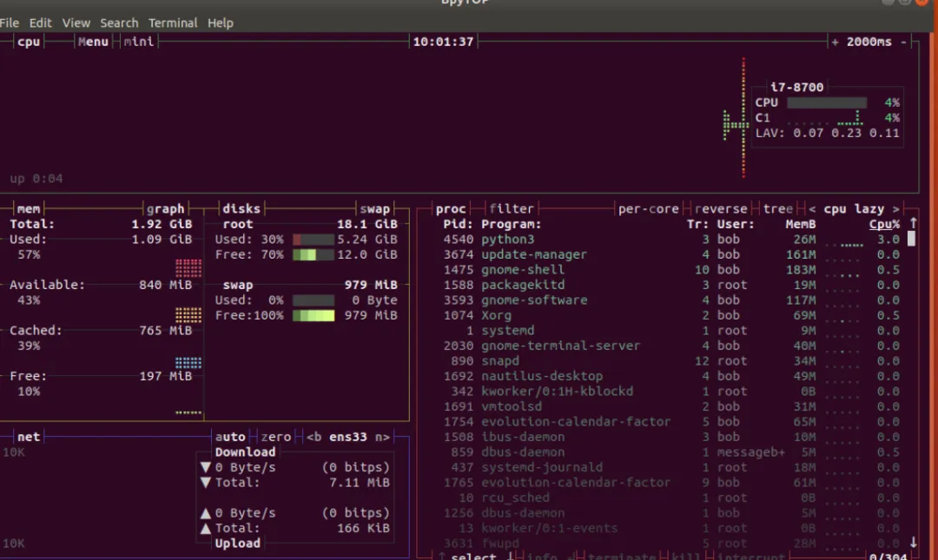Decrease update interval with minus sign

point(903,42)
